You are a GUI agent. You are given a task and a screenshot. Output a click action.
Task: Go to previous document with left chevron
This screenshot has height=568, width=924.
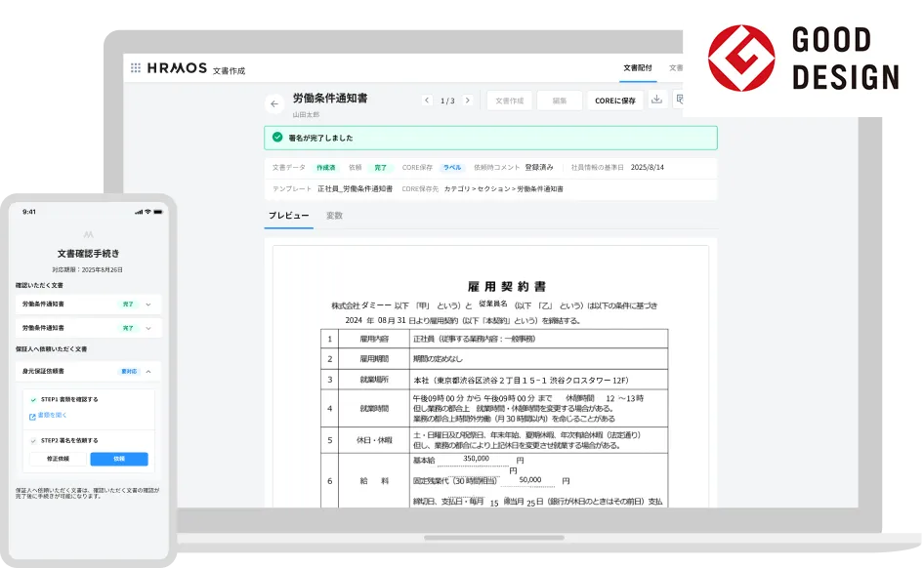pos(427,101)
